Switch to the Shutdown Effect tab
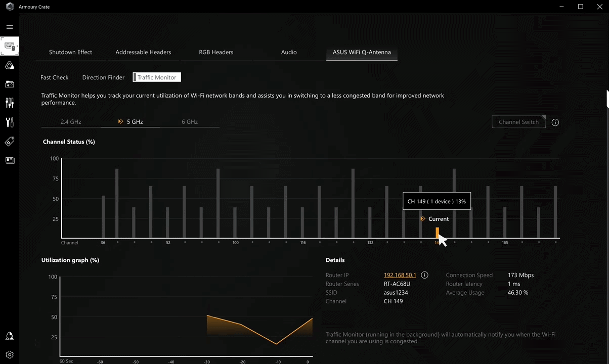This screenshot has height=364, width=609. (70, 52)
